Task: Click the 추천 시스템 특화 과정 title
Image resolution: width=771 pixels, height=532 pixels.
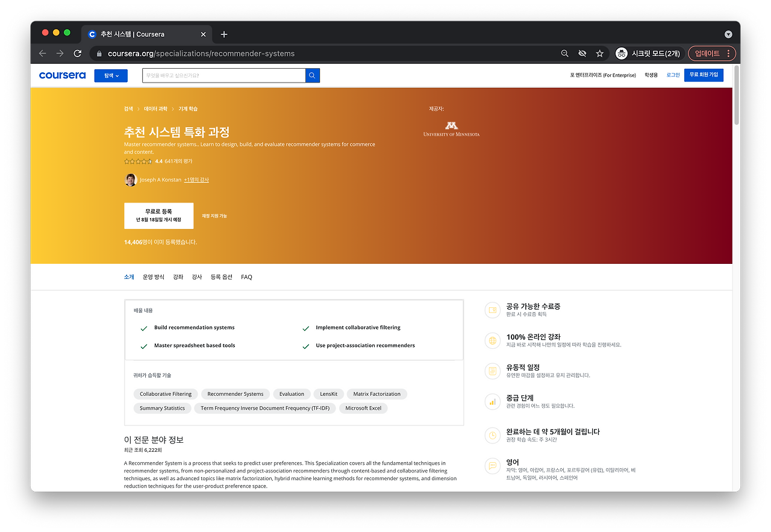Action: click(x=177, y=132)
